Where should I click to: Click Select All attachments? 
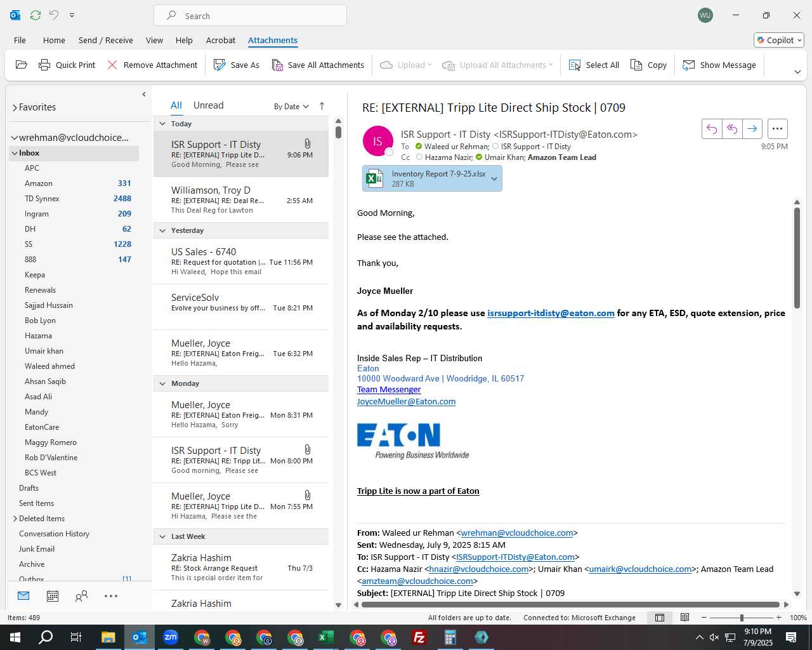[x=594, y=65]
